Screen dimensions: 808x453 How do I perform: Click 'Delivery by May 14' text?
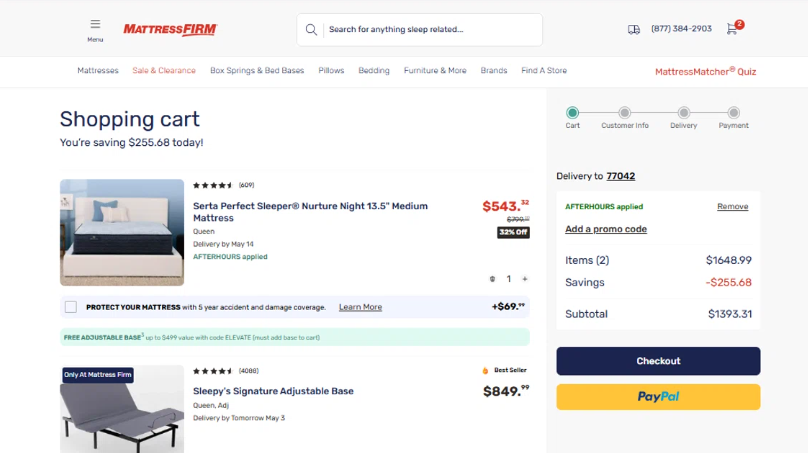[223, 244]
